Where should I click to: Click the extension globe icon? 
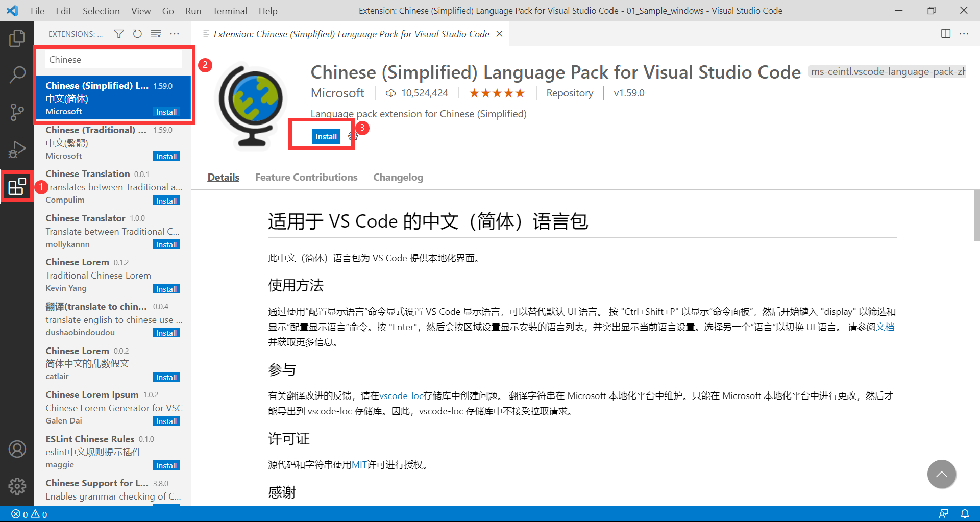click(251, 105)
